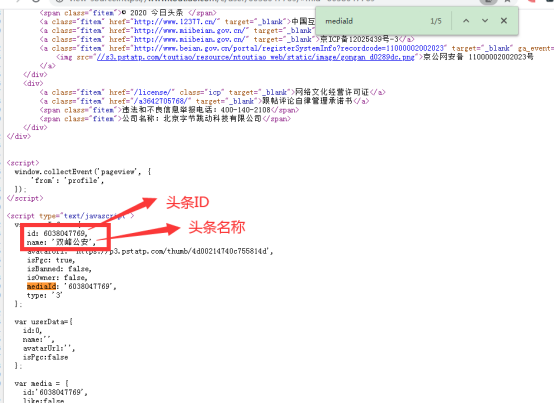Click the text 网络文化经营许可证
The image size is (554, 404).
tap(332, 92)
